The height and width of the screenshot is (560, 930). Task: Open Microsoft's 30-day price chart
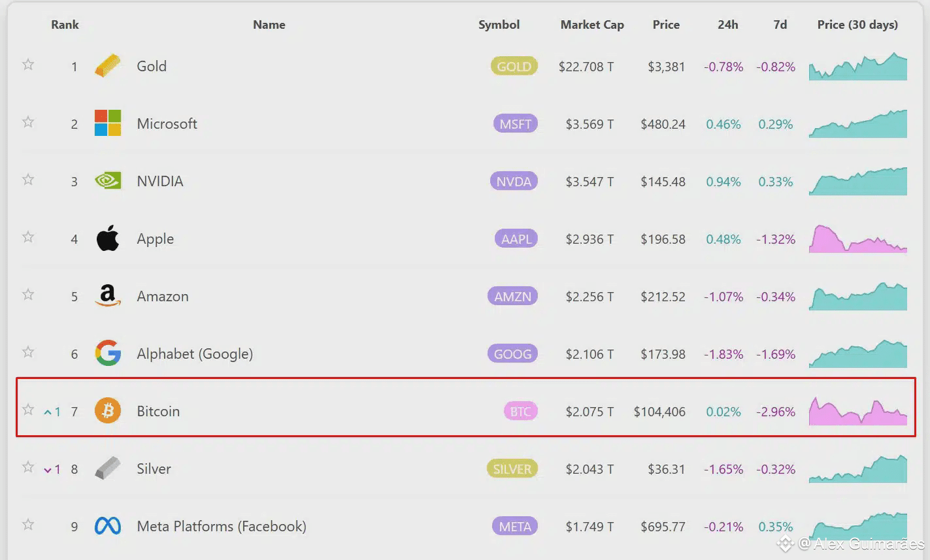pos(858,124)
